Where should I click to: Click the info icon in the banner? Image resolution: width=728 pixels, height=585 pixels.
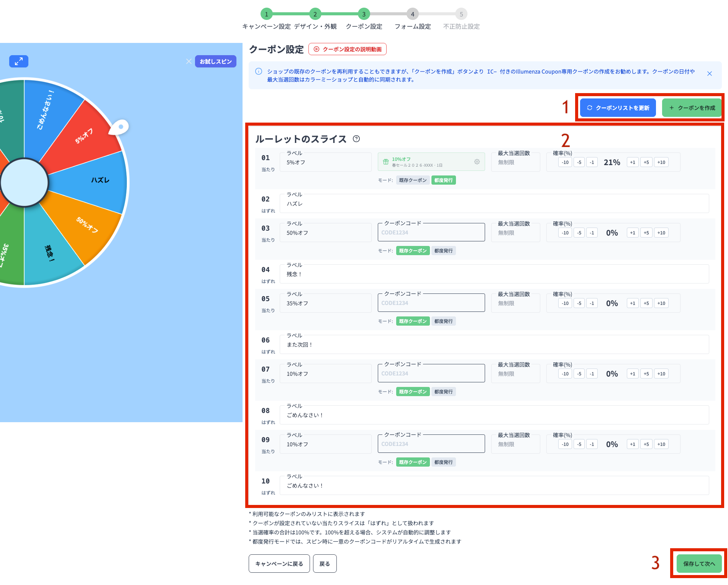coord(259,72)
